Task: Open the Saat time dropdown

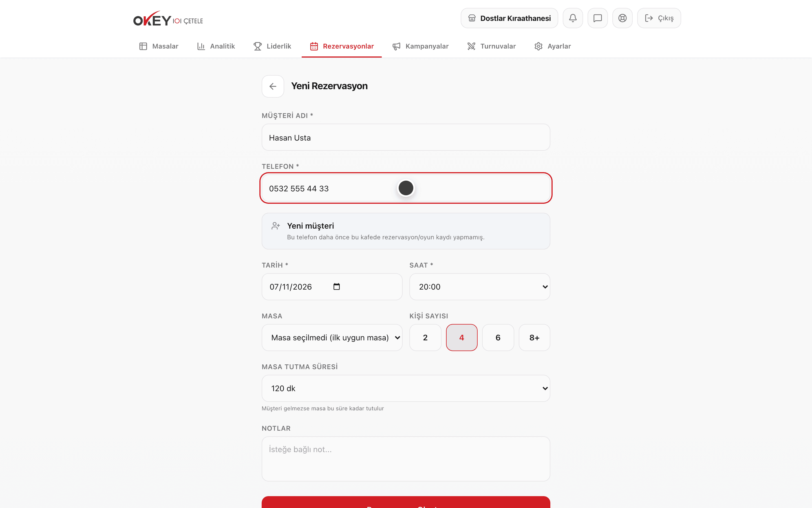Action: pos(480,286)
